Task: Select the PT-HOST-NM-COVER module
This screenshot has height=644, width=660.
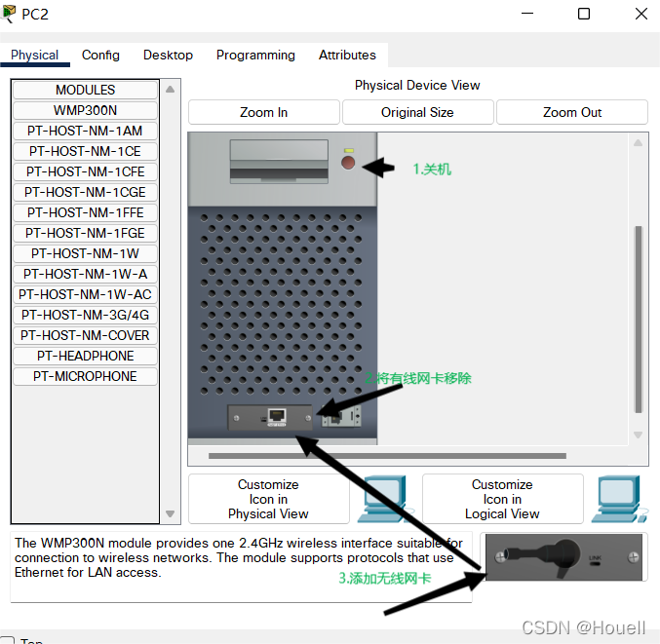Action: point(86,336)
